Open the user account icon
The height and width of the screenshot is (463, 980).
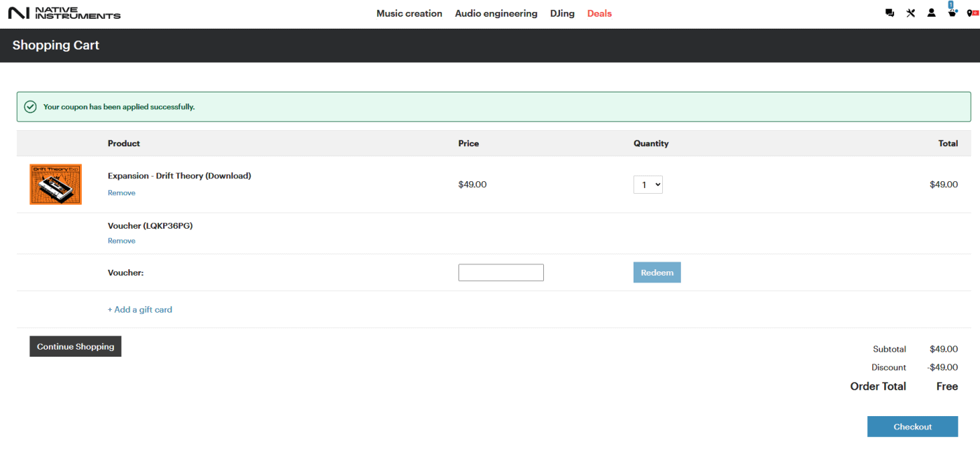[932, 13]
